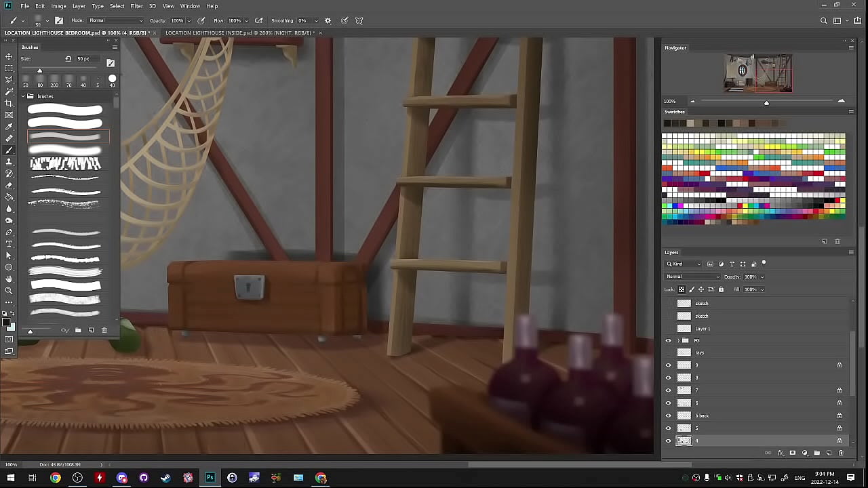The image size is (868, 488).
Task: Show the rays layer
Action: coord(668,352)
